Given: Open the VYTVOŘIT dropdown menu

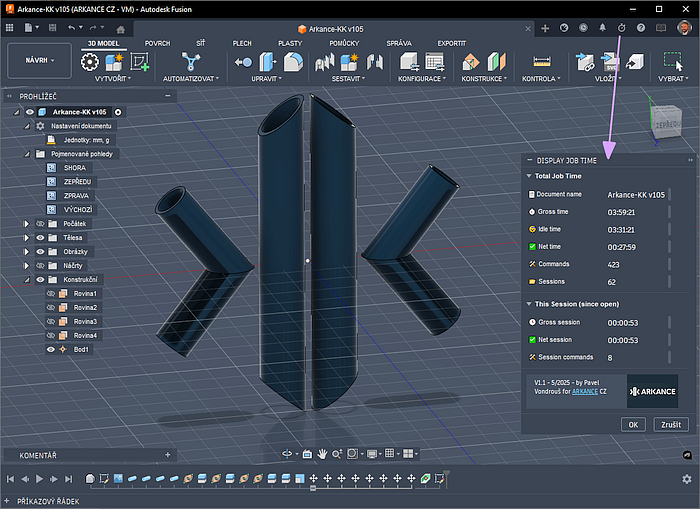Looking at the screenshot, I should click(x=113, y=79).
